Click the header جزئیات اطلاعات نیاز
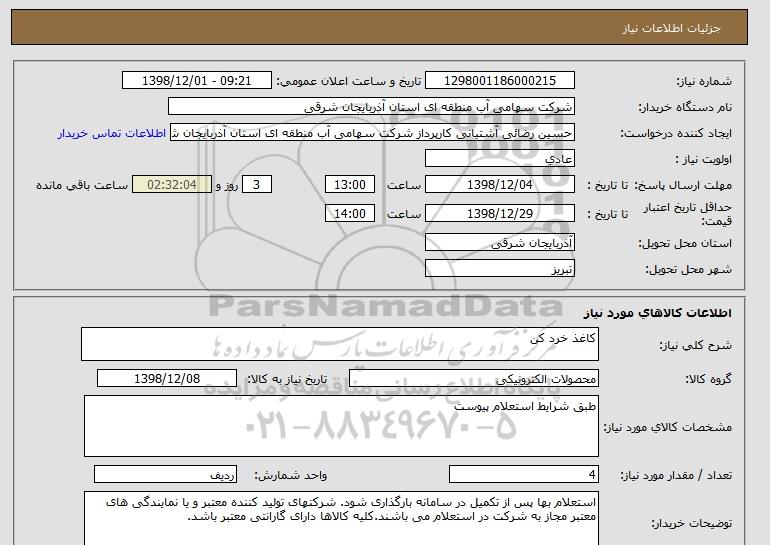 tap(671, 28)
